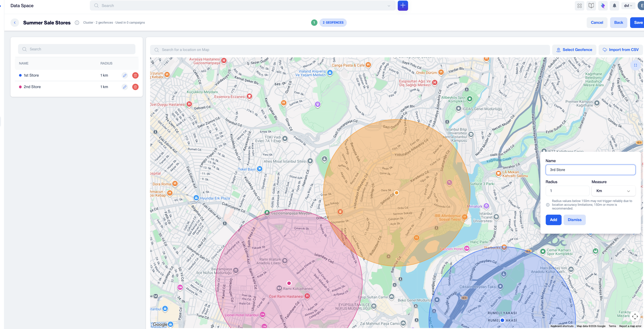Click Import from CSV button
The height and width of the screenshot is (329, 644).
click(620, 50)
